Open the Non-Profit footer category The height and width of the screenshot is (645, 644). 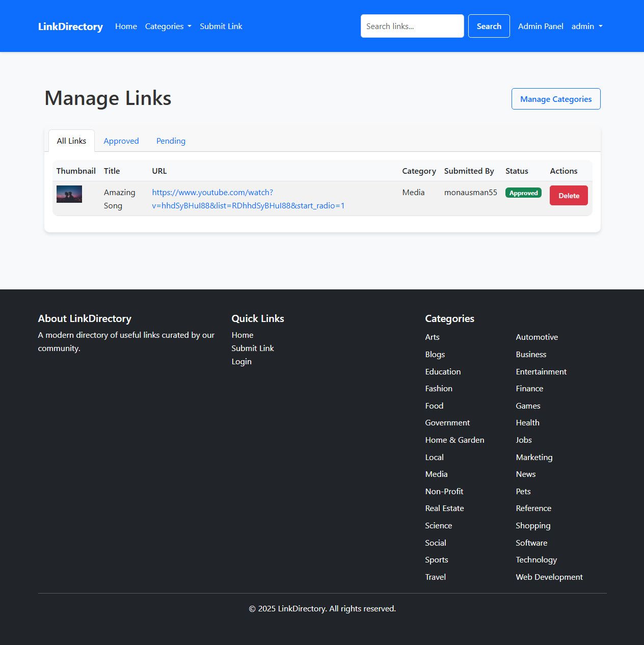click(x=444, y=492)
